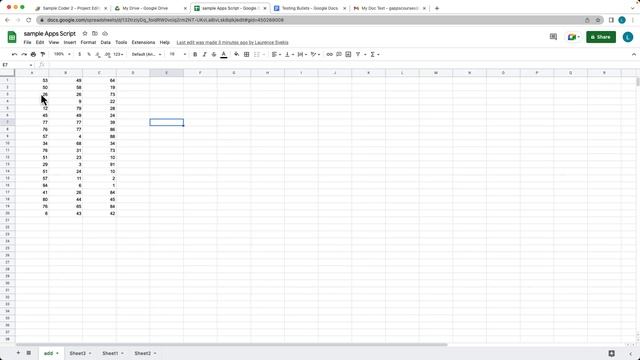Switch to the Sheet1 tab
The image size is (640, 360).
113,353
